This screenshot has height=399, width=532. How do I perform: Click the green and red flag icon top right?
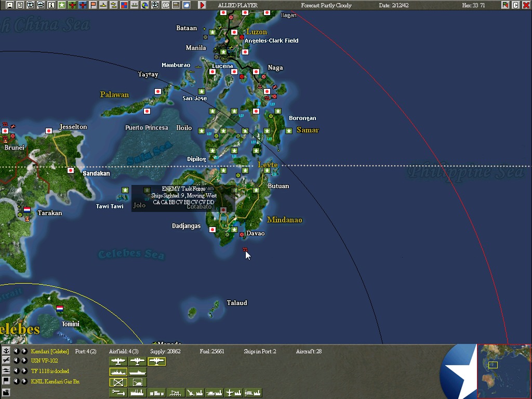505,5
